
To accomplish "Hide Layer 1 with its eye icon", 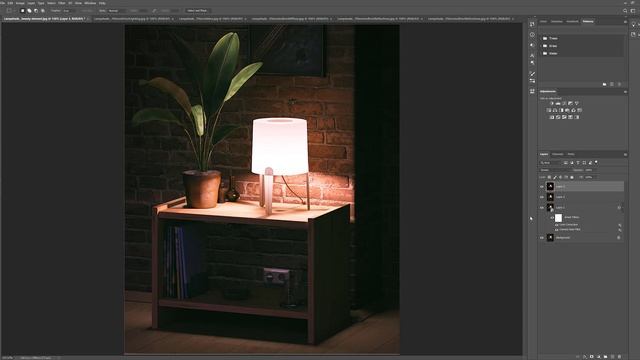I will (542, 207).
